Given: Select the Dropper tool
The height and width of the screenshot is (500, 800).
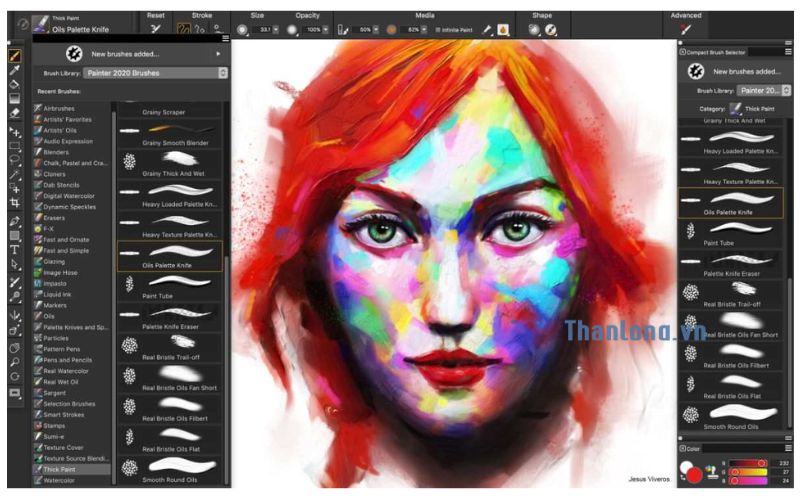Looking at the screenshot, I should (14, 70).
